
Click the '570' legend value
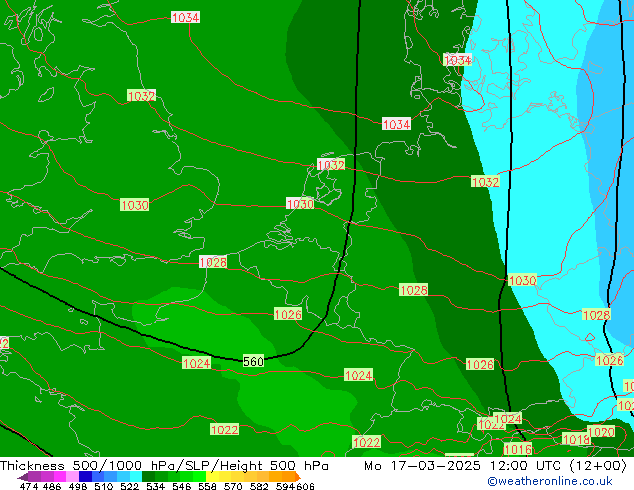(x=233, y=486)
